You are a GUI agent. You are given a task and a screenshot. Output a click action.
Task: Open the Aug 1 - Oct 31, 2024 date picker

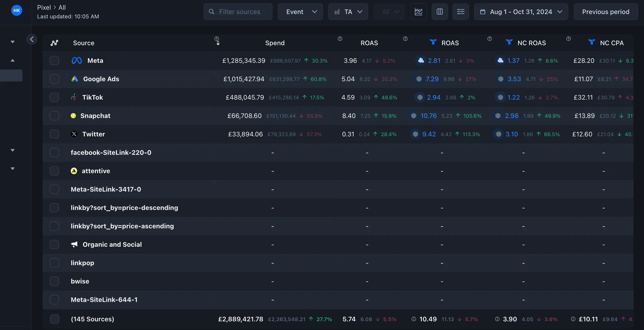521,12
